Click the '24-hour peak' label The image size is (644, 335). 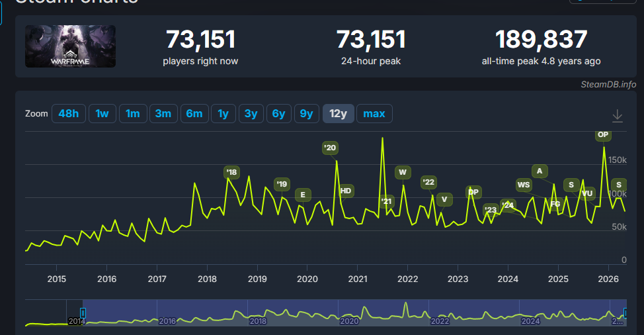371,62
